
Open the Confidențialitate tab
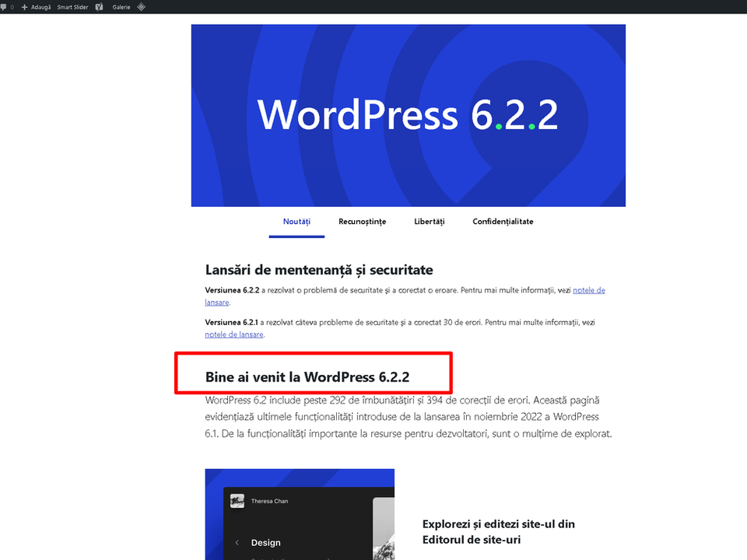(x=503, y=222)
